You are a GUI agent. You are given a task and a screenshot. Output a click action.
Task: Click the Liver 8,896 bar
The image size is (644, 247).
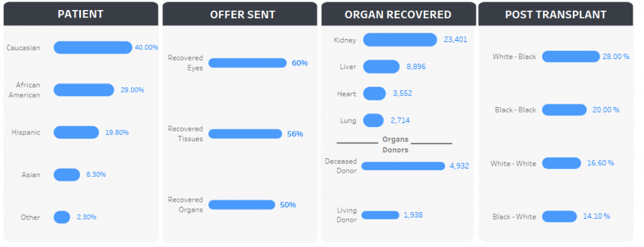(x=381, y=67)
